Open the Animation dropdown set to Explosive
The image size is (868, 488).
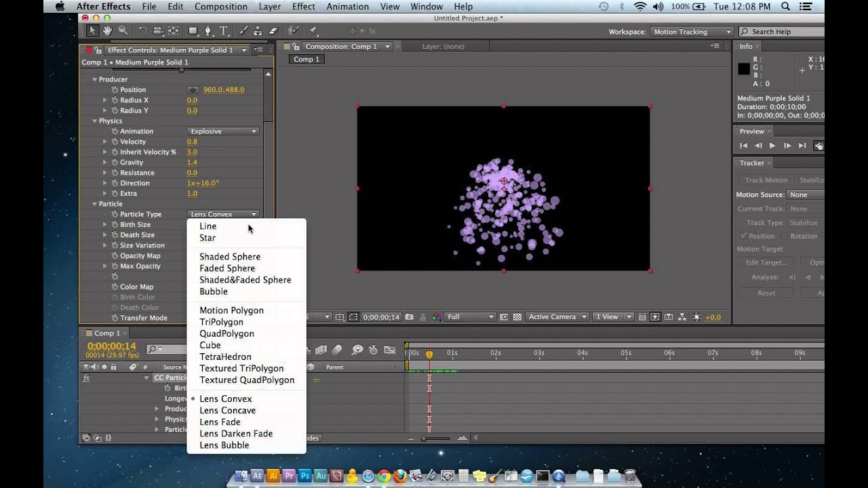[x=223, y=131]
